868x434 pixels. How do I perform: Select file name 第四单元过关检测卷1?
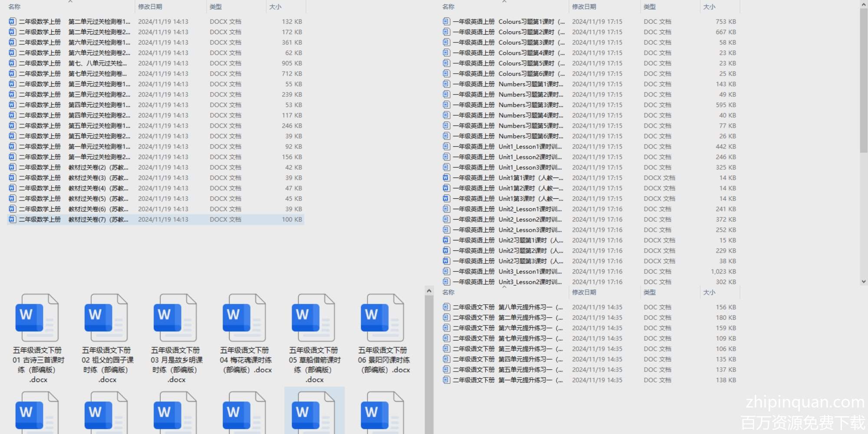(74, 105)
